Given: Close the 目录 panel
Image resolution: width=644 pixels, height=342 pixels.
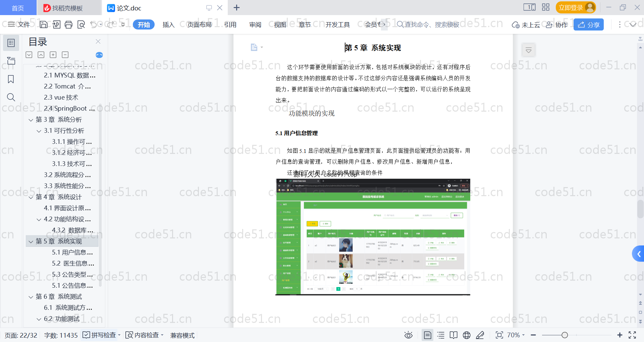Looking at the screenshot, I should tap(98, 42).
